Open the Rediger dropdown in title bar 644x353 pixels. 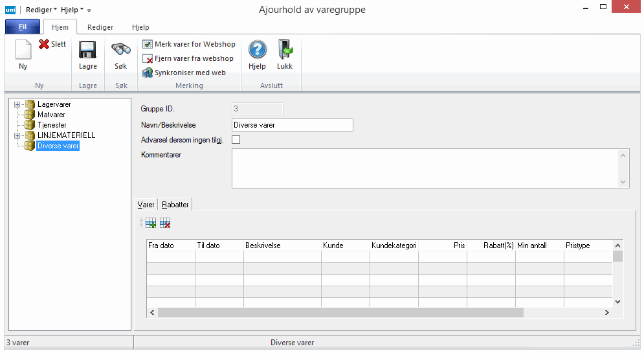[41, 10]
